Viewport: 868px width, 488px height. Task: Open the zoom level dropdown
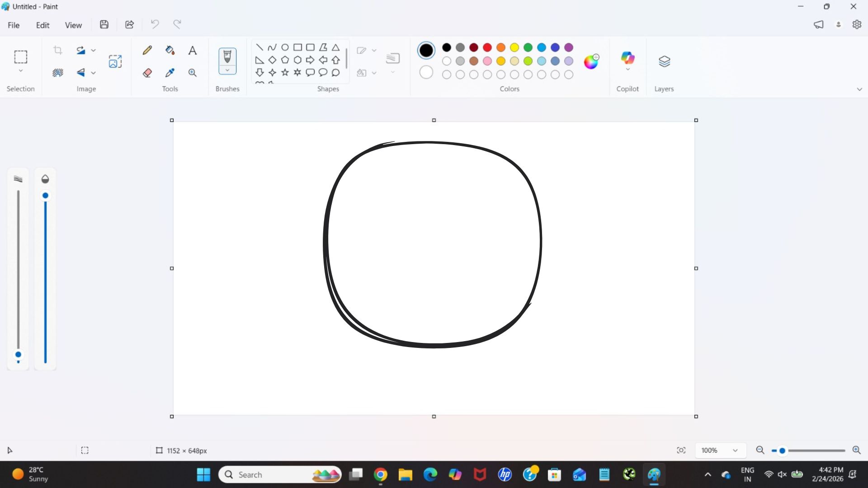(736, 450)
